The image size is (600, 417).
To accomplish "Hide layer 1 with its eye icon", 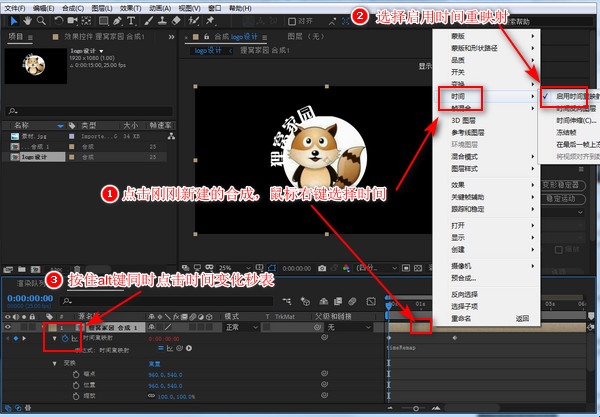I will pos(8,327).
